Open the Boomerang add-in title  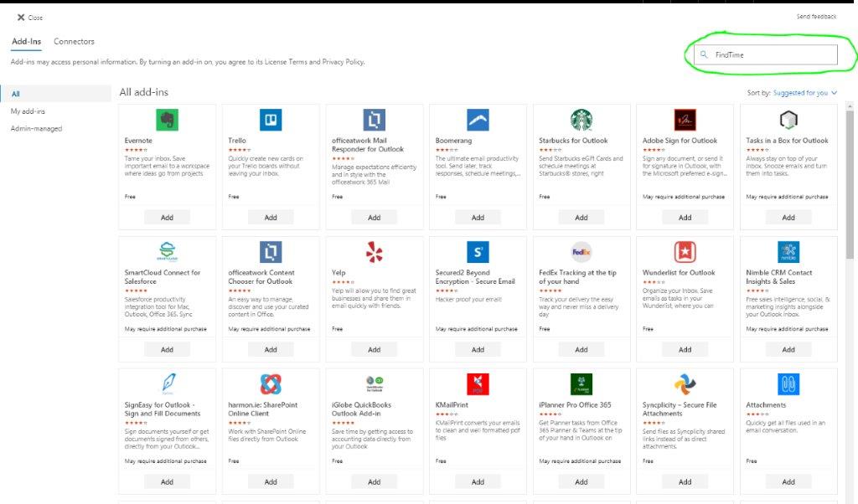453,141
